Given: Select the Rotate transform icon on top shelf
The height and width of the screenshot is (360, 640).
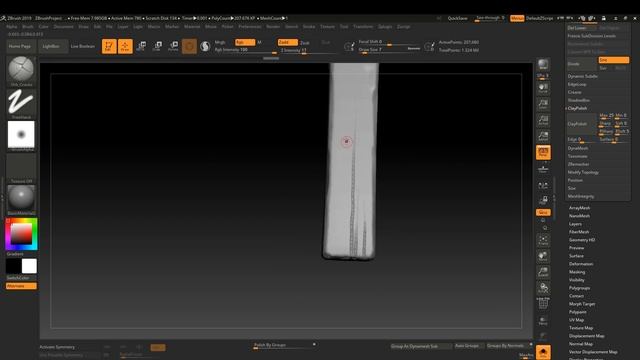Looking at the screenshot, I should coord(173,46).
